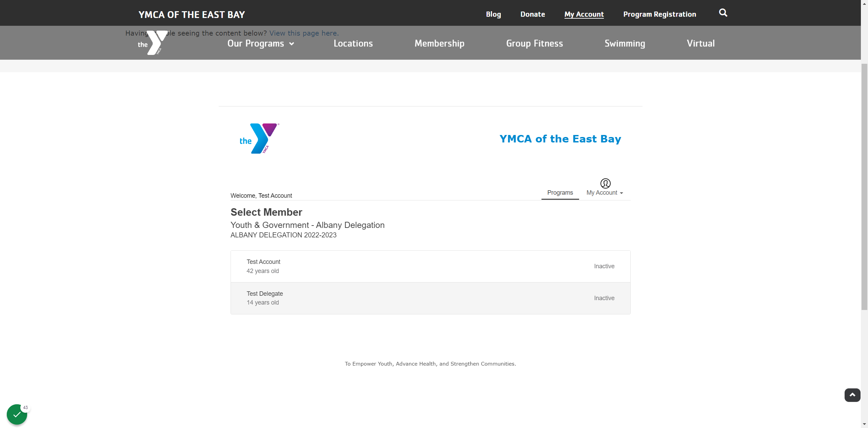The image size is (868, 428).
Task: Open My Account in top bar
Action: [x=584, y=14]
